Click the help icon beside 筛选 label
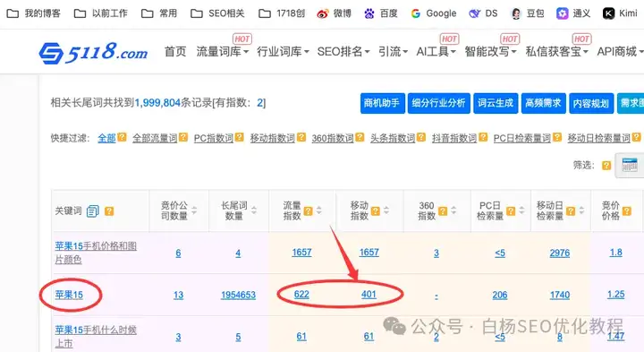644x352 pixels. click(606, 166)
